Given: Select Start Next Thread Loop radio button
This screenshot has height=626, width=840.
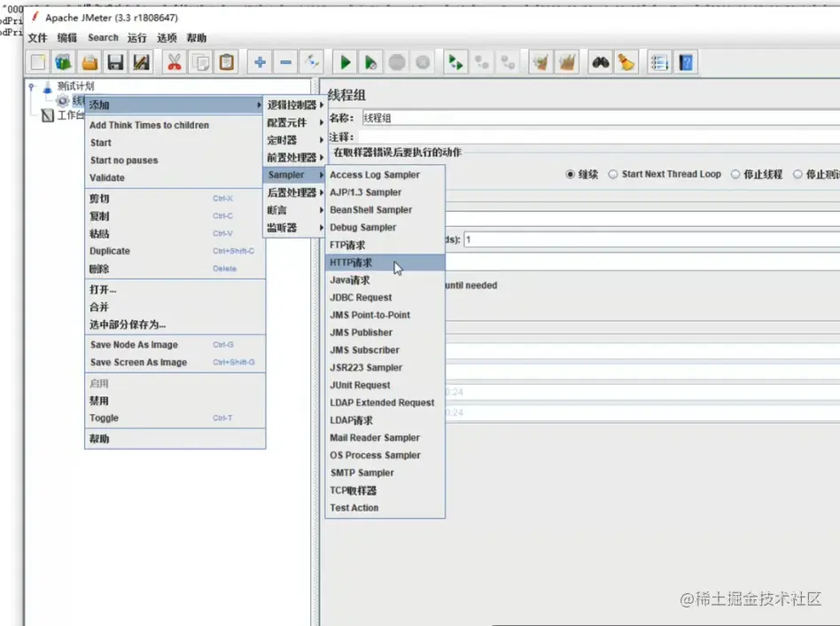Looking at the screenshot, I should (613, 174).
